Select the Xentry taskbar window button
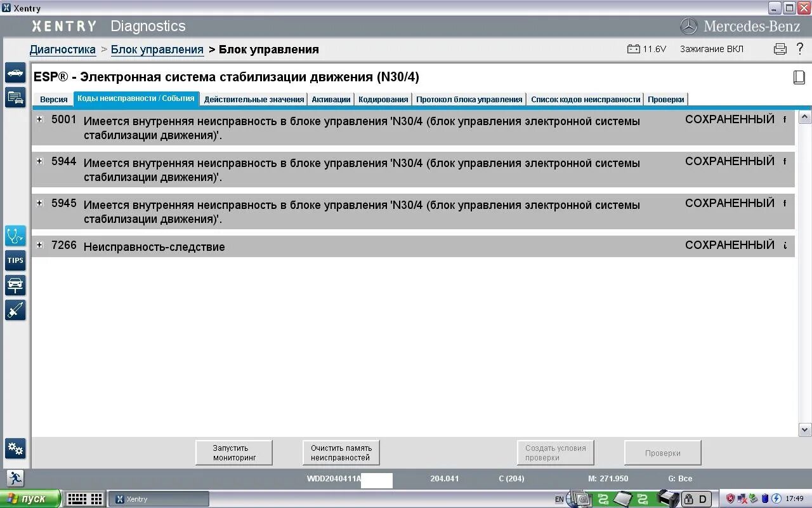This screenshot has height=508, width=812. pyautogui.click(x=158, y=499)
